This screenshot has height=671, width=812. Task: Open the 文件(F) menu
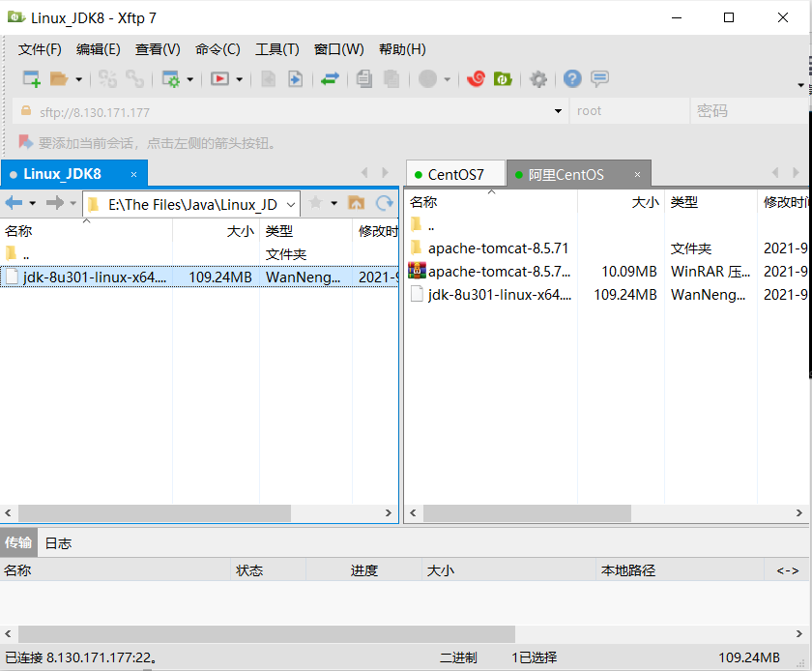pos(40,49)
